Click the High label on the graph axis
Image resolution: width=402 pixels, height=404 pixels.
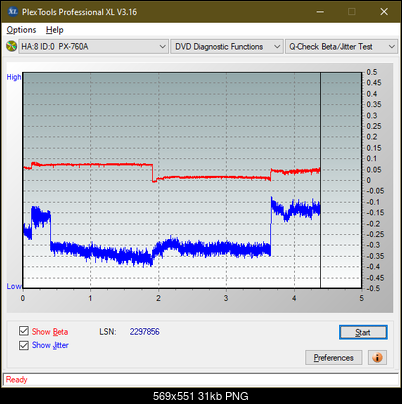click(x=14, y=77)
